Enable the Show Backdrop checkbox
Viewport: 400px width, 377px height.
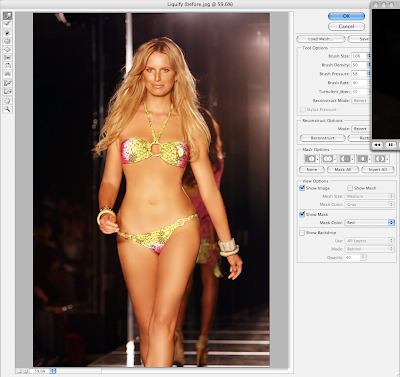click(302, 233)
